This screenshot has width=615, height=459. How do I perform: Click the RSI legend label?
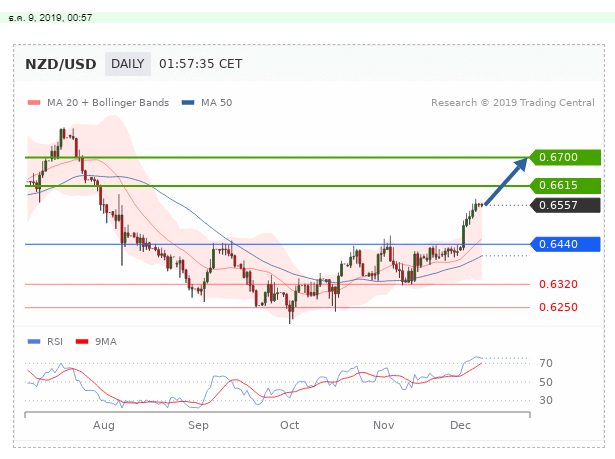click(x=55, y=342)
